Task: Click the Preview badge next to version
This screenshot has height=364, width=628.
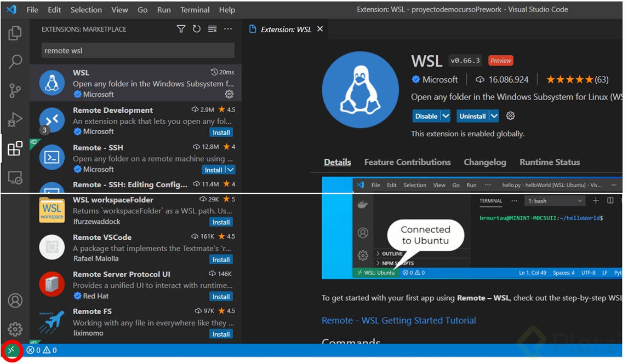Action: (x=501, y=60)
